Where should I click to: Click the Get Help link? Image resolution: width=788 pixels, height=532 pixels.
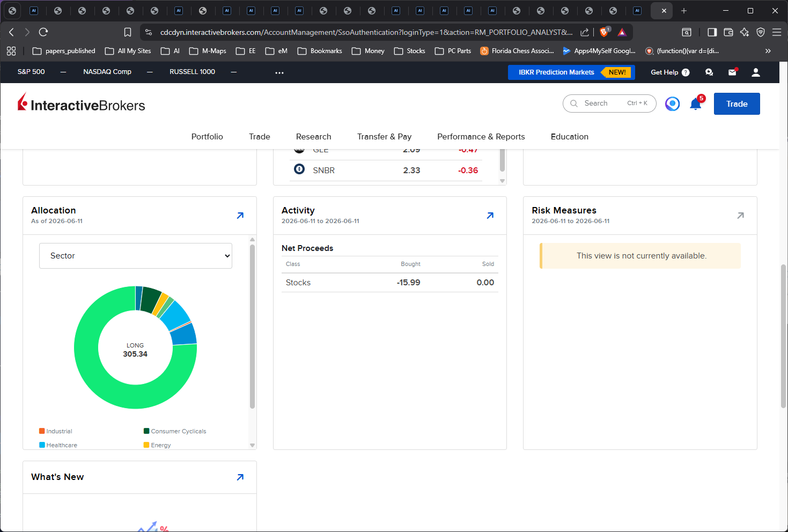tap(670, 72)
